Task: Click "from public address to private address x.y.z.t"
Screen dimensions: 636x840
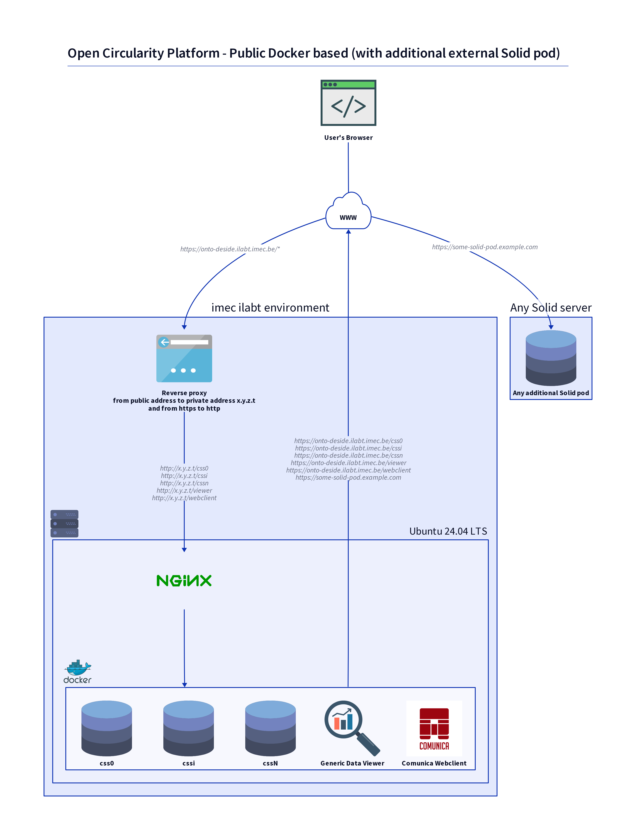Action: point(184,400)
